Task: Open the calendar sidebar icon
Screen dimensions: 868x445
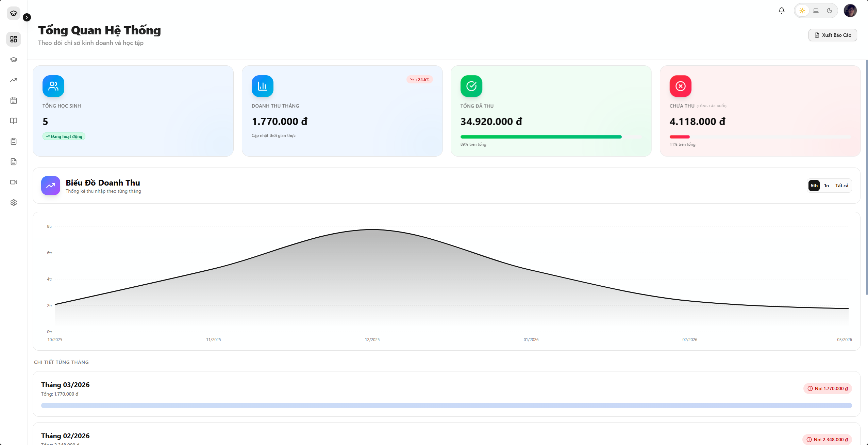Action: click(14, 100)
